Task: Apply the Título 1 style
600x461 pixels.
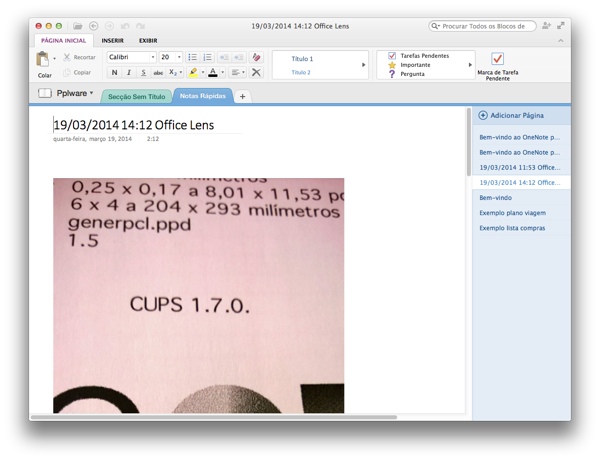Action: coord(302,59)
